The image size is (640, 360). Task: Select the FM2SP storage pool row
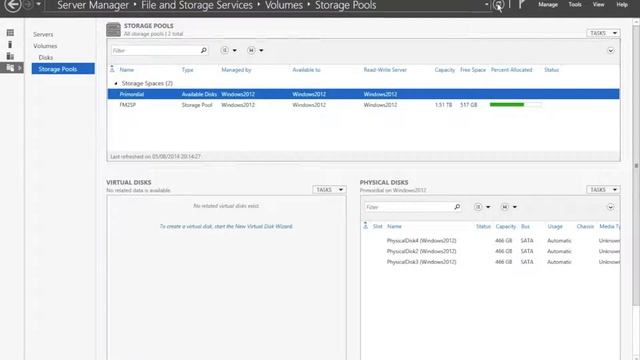pos(363,105)
